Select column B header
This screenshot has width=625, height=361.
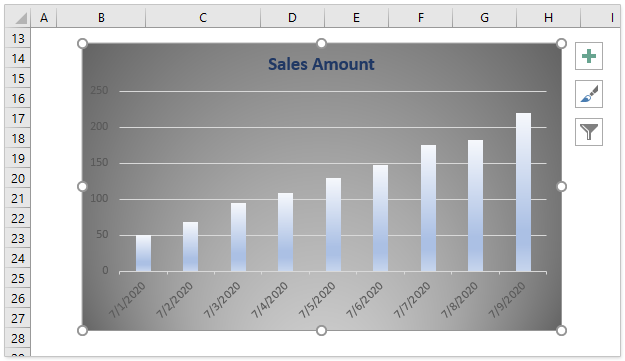101,18
